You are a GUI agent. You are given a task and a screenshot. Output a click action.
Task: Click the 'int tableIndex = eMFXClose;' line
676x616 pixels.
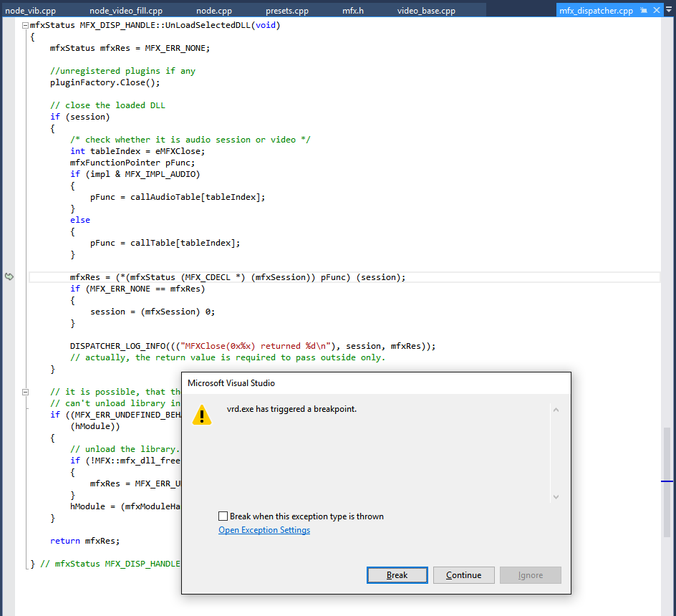click(137, 151)
